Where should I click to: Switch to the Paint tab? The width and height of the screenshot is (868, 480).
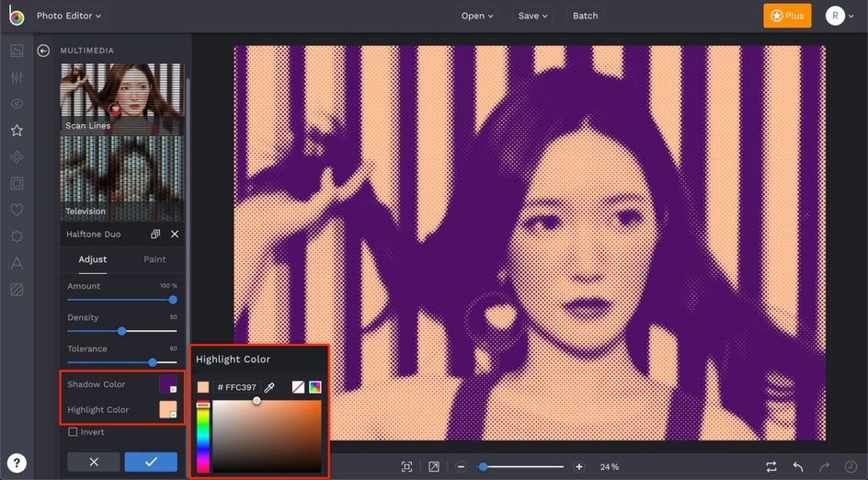(154, 259)
